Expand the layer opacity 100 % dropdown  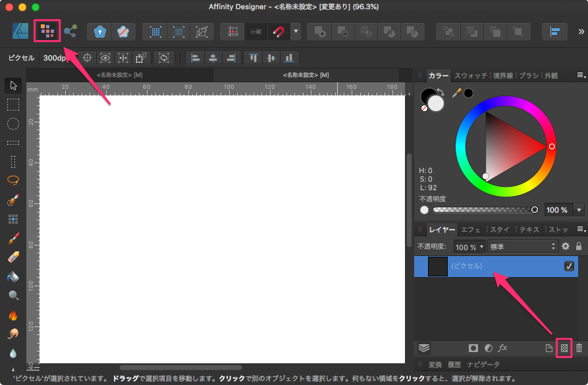pos(470,247)
